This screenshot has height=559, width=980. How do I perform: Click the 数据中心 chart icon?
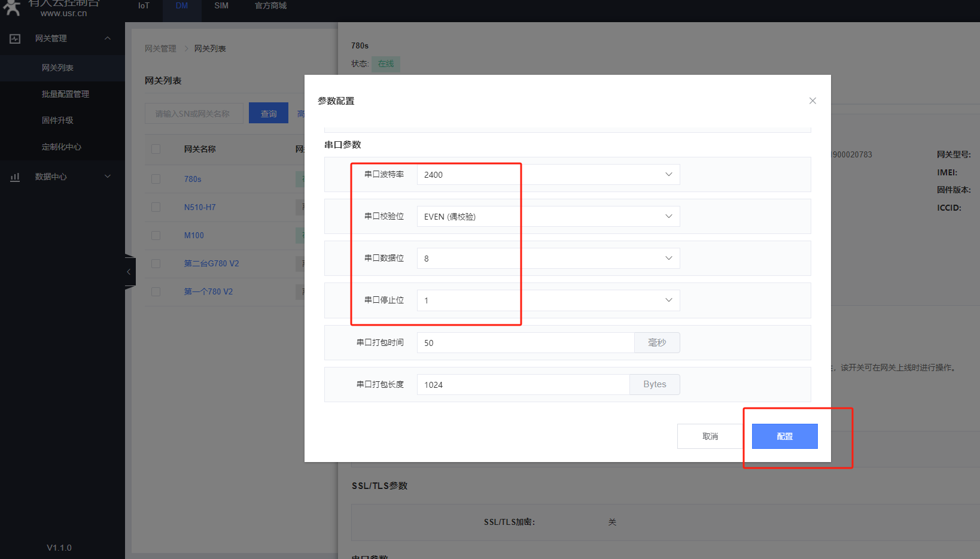point(15,177)
